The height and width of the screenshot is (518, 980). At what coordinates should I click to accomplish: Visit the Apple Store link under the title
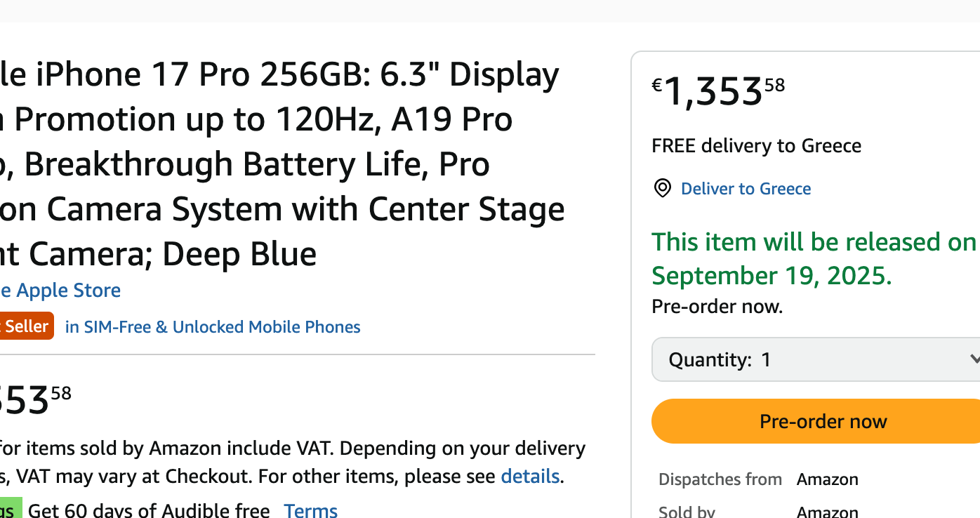[x=60, y=290]
